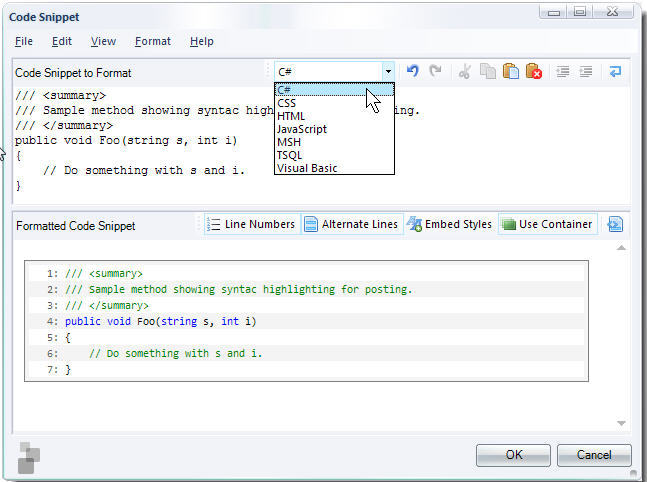Collapse the language combo box arrow

388,72
